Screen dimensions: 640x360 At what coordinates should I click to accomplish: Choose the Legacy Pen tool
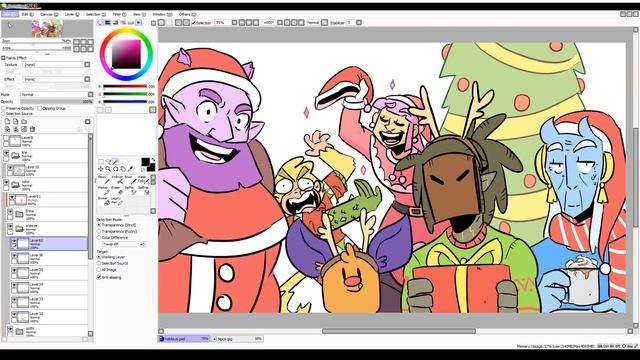point(117,200)
